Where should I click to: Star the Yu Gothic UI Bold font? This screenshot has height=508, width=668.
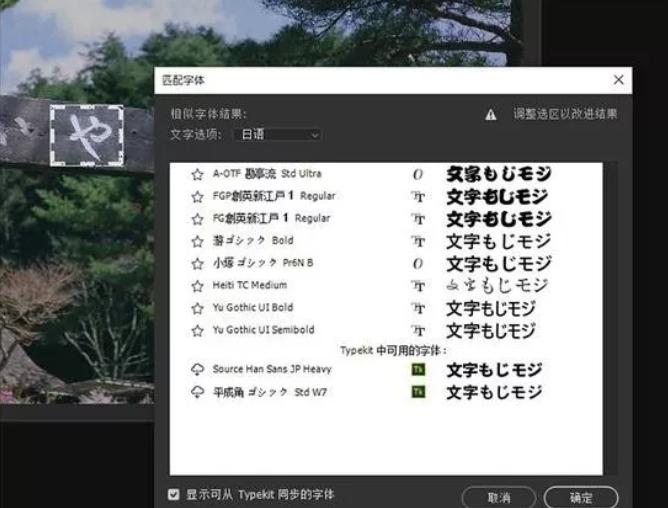click(x=197, y=308)
